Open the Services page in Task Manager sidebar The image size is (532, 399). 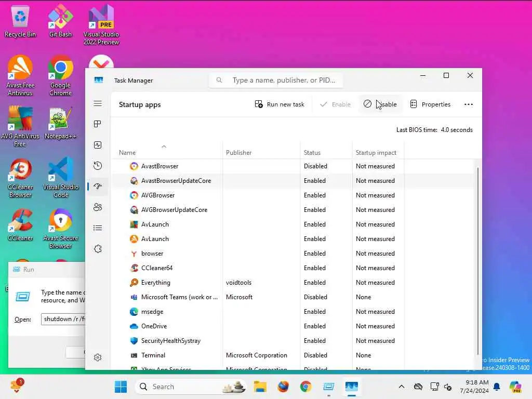[x=98, y=249]
